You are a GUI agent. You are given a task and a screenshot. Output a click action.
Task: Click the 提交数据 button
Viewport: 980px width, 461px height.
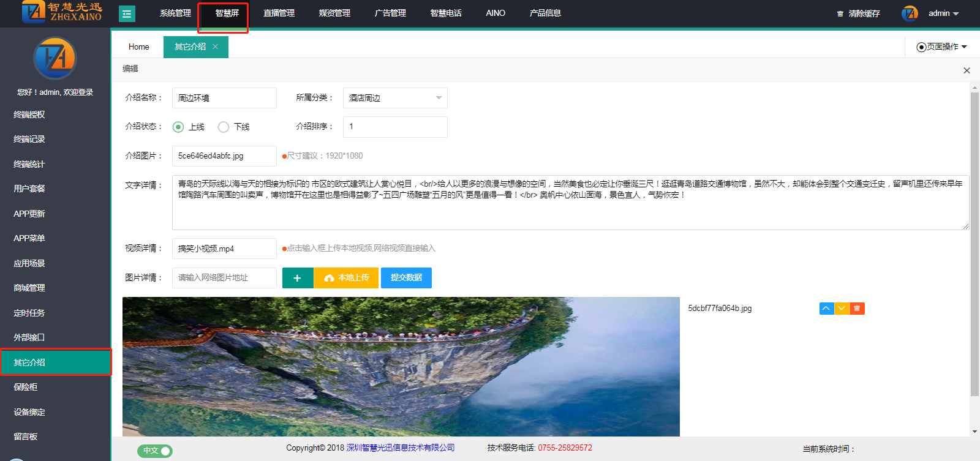tap(406, 278)
